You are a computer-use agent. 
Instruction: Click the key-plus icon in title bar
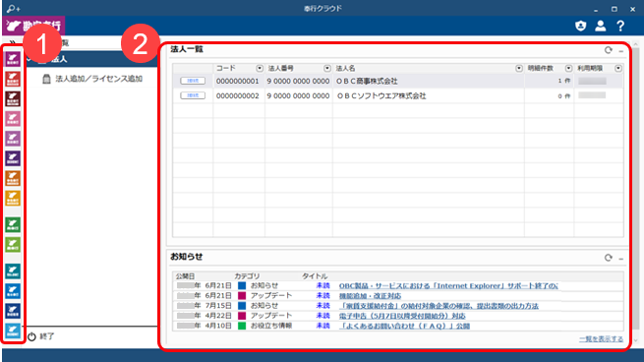(x=14, y=9)
